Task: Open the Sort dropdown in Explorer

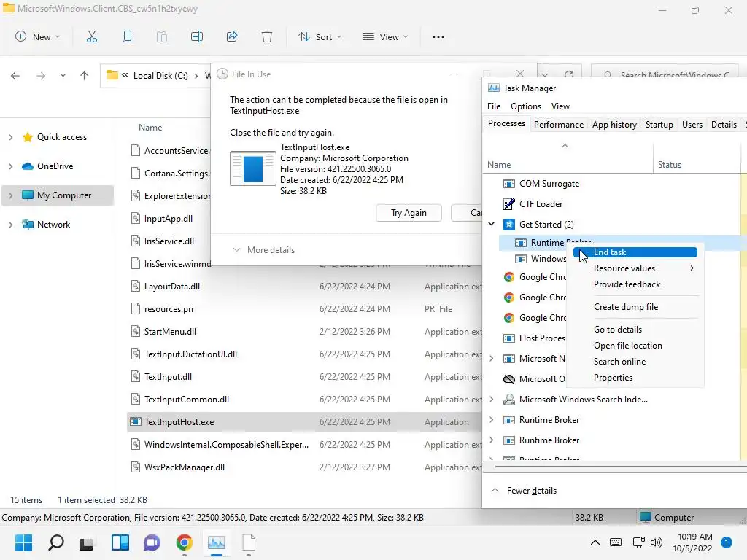Action: 320,36
